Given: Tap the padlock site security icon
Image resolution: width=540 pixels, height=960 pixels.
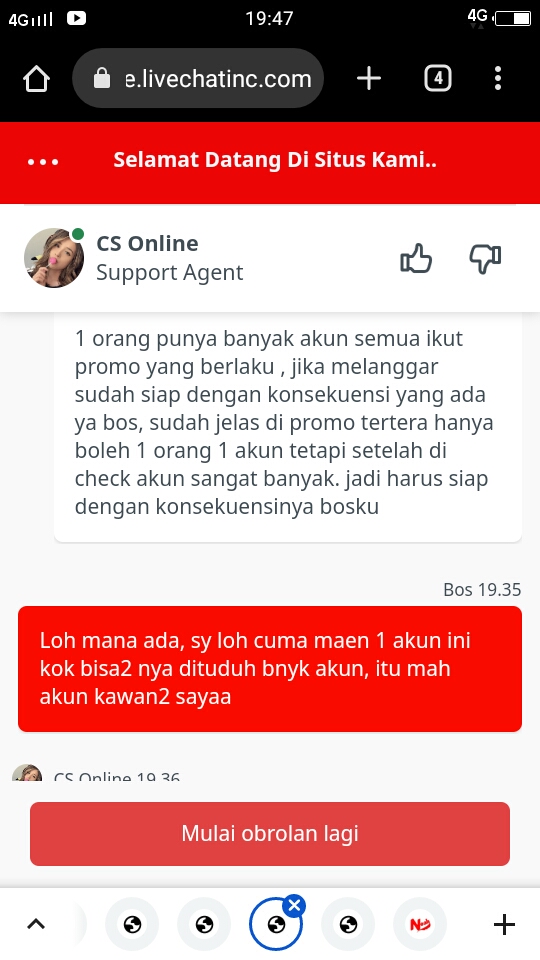Looking at the screenshot, I should click(x=102, y=78).
